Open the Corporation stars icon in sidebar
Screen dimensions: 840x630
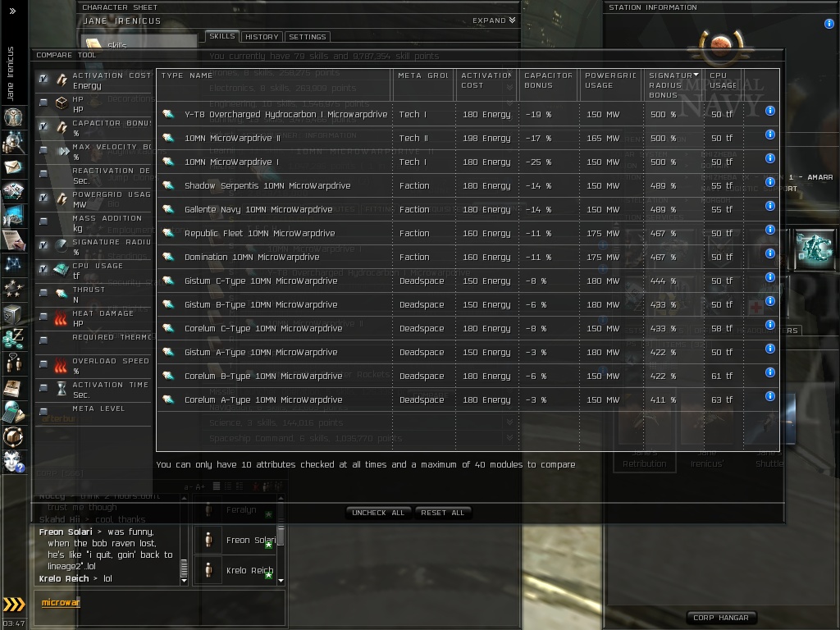[x=13, y=290]
